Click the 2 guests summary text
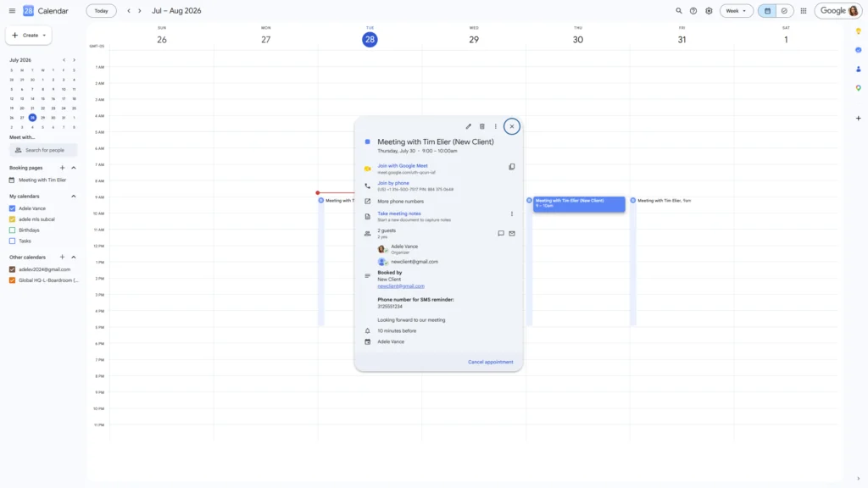The image size is (868, 488). point(387,230)
